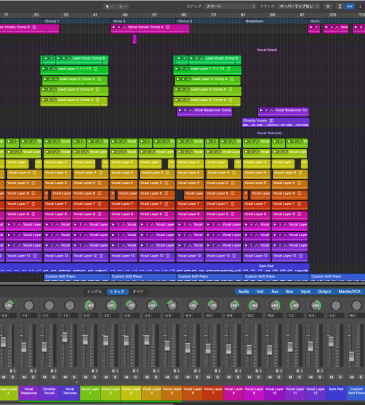Toggle the Input channel filter button

[305, 292]
